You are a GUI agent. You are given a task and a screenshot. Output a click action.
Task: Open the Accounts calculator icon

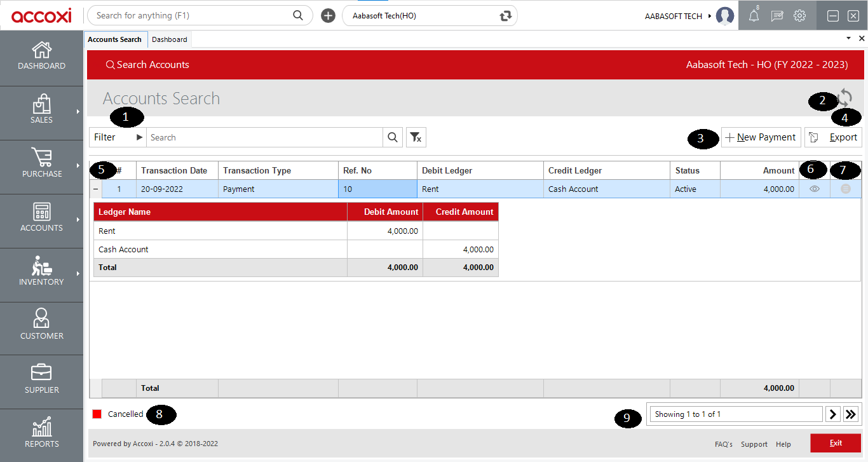click(x=42, y=212)
